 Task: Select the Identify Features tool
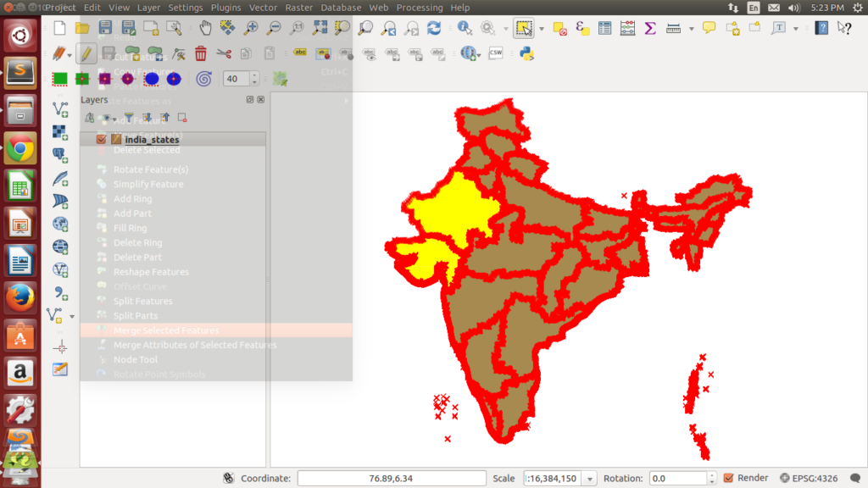click(x=463, y=29)
